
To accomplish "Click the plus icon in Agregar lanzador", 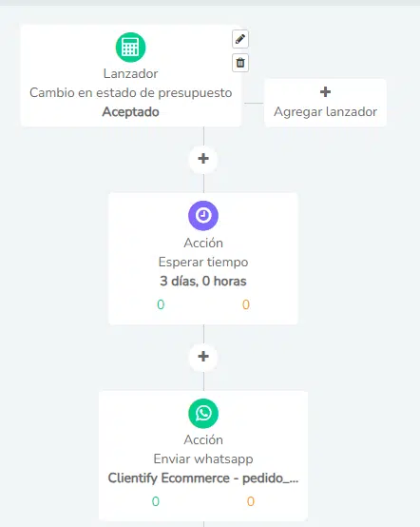I will click(x=325, y=91).
